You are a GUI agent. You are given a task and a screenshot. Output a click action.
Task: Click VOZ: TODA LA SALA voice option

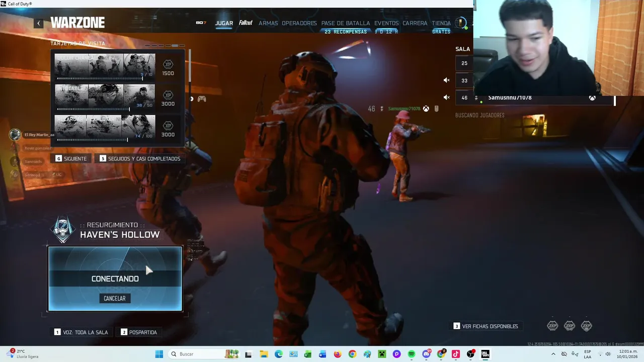(x=81, y=332)
